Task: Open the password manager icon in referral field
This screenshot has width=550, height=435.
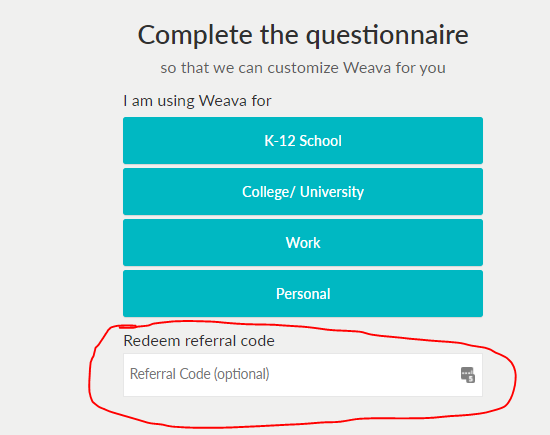Action: click(468, 375)
